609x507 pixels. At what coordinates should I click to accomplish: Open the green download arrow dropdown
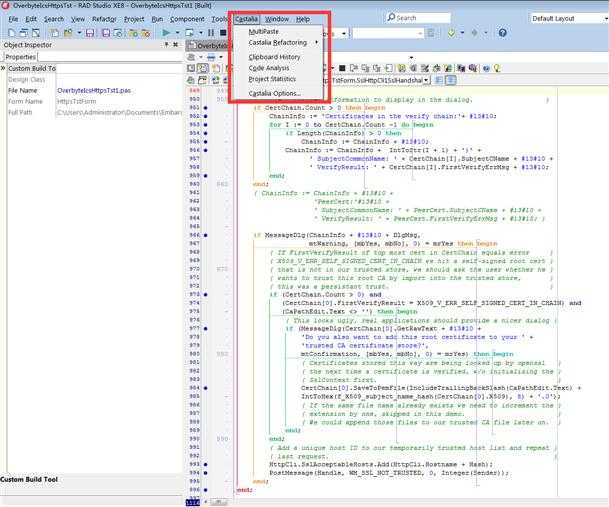(x=462, y=33)
